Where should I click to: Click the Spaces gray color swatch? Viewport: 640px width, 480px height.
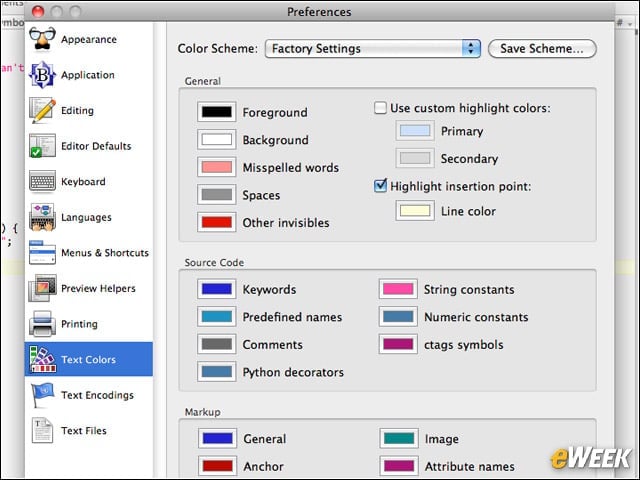[217, 195]
